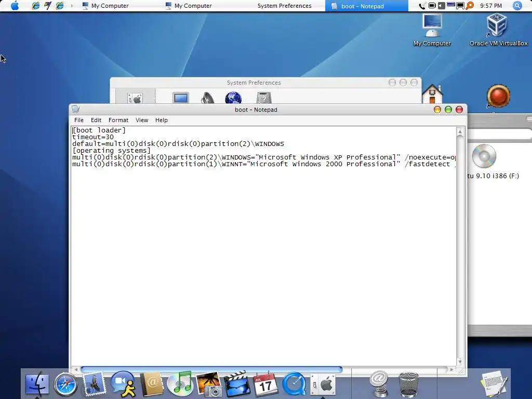Open System Preferences icon in the dock
The height and width of the screenshot is (399, 532).
(x=323, y=385)
